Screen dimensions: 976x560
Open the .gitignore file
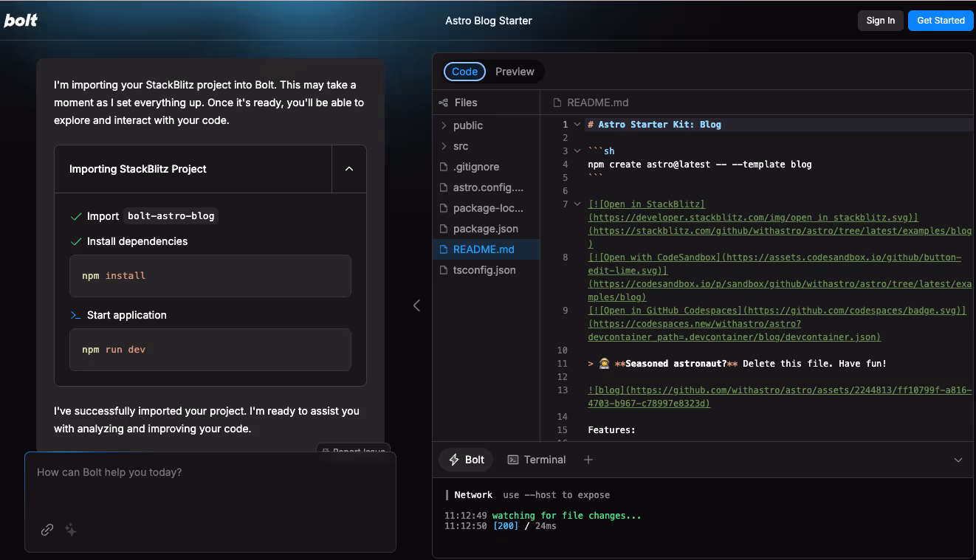(475, 167)
